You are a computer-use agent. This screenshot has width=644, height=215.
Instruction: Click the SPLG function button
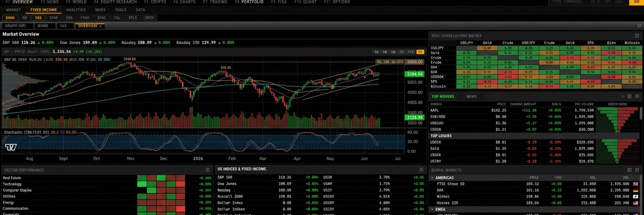(133, 18)
